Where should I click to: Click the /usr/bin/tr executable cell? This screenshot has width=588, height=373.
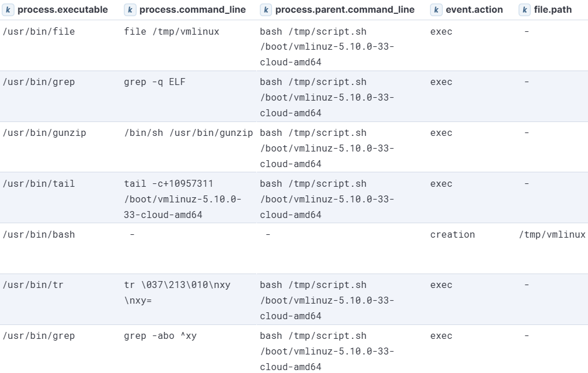[34, 285]
